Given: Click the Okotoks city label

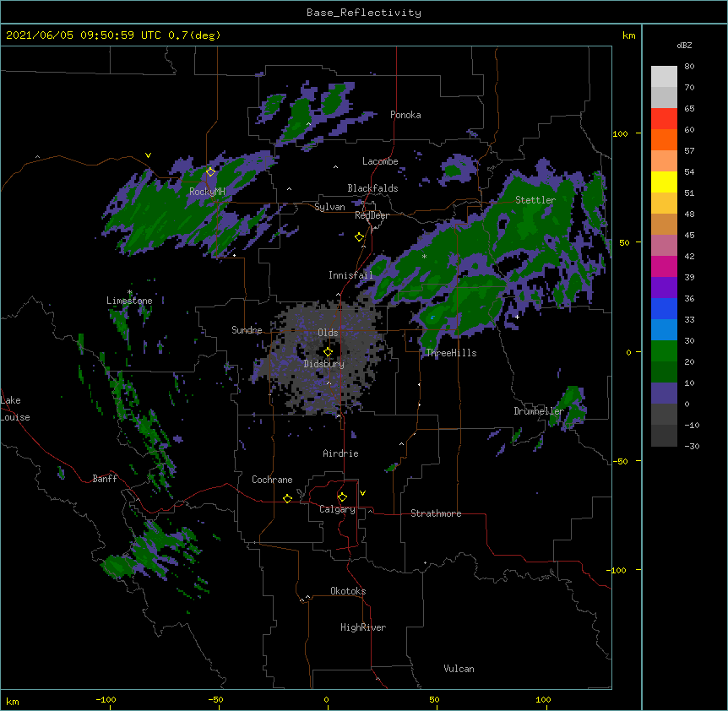Looking at the screenshot, I should point(348,591).
